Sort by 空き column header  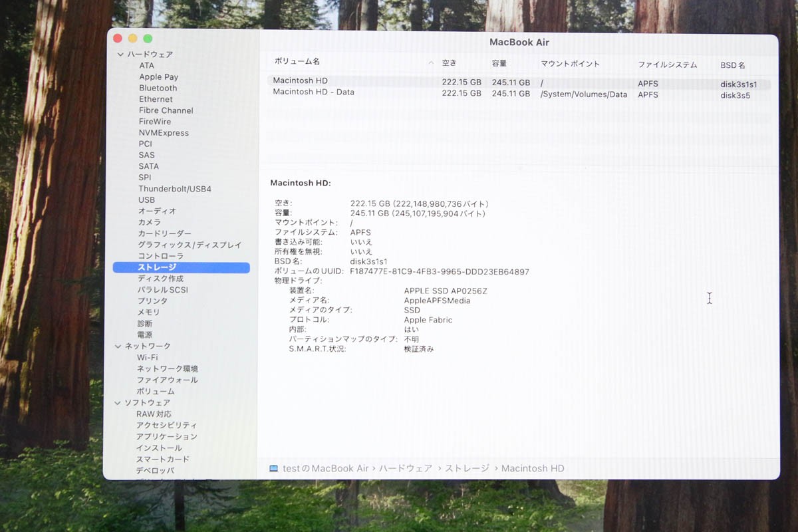450,63
